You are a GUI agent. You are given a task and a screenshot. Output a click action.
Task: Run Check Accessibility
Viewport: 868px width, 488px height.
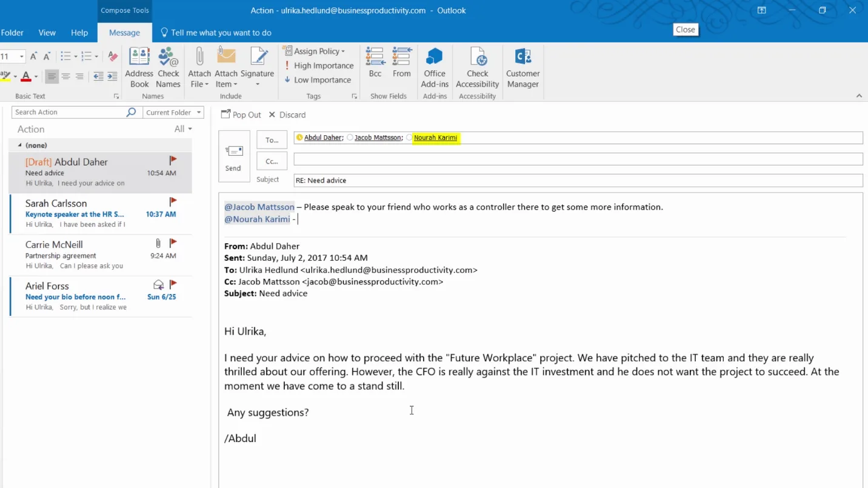click(478, 67)
